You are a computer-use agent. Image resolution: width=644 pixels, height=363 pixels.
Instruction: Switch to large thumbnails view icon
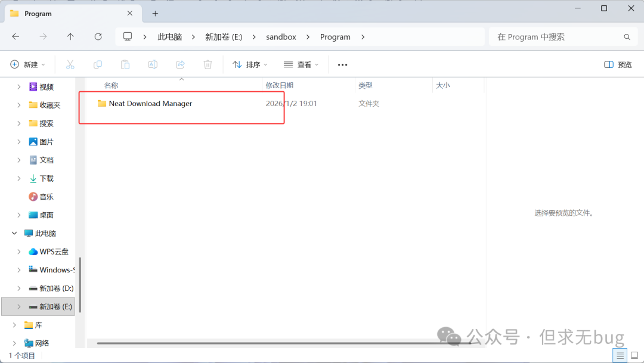click(x=634, y=356)
